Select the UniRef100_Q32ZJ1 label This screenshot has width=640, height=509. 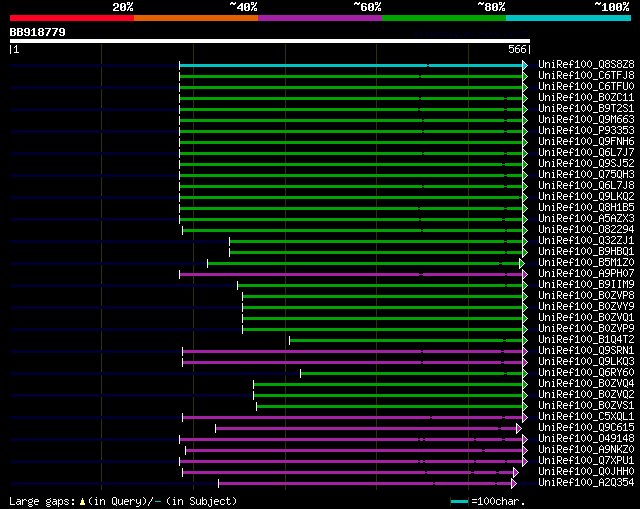pyautogui.click(x=586, y=241)
